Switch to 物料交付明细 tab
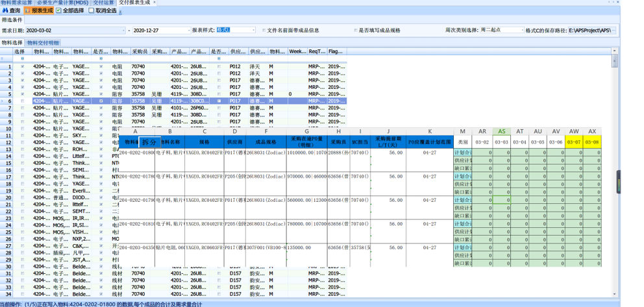 [x=44, y=42]
